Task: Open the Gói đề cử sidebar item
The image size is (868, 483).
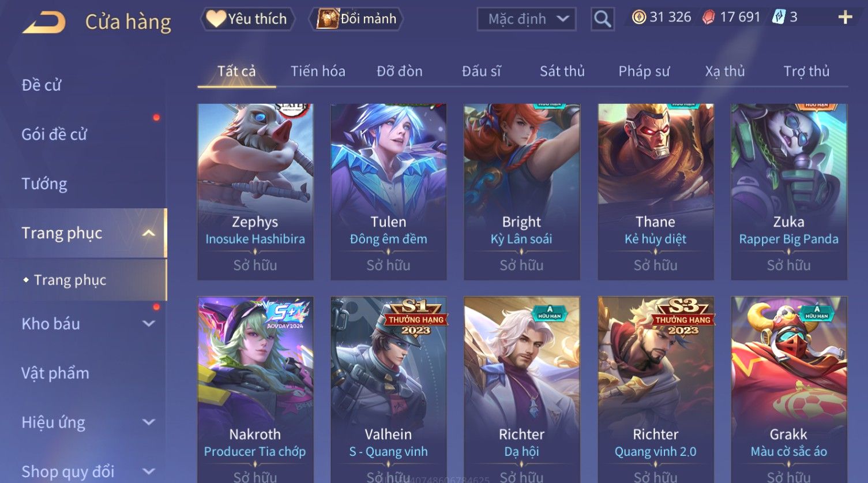Action: 54,134
